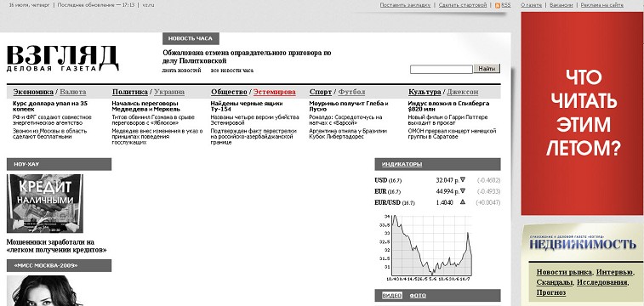Open the Вакансии link
This screenshot has height=306, width=644.
tap(561, 5)
